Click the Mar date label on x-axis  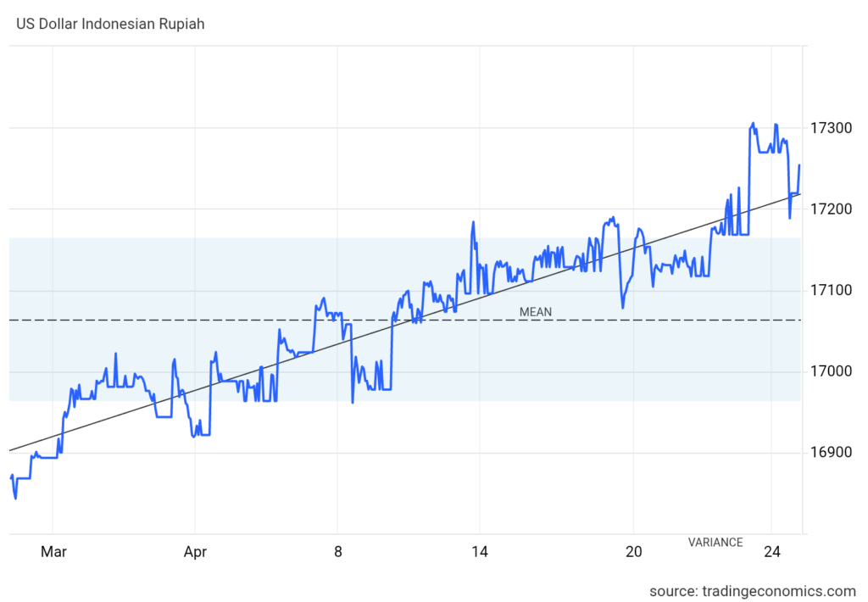53,552
